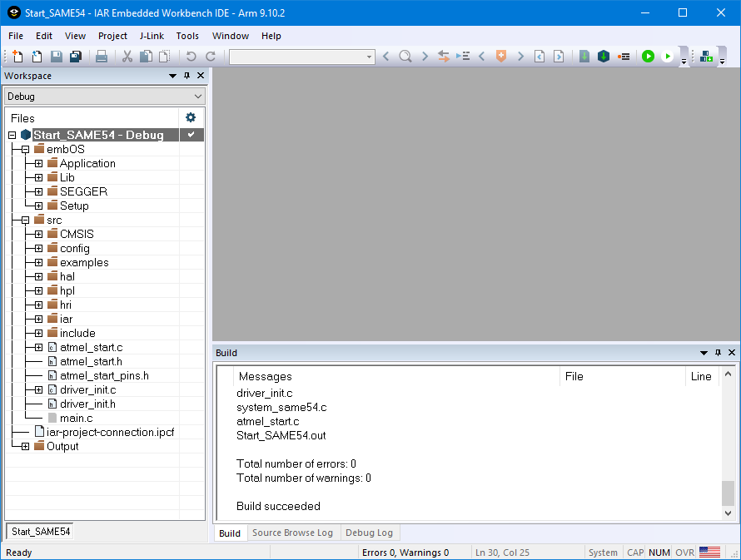Image resolution: width=741 pixels, height=560 pixels.
Task: Click the Undo arrow icon
Action: (x=191, y=57)
